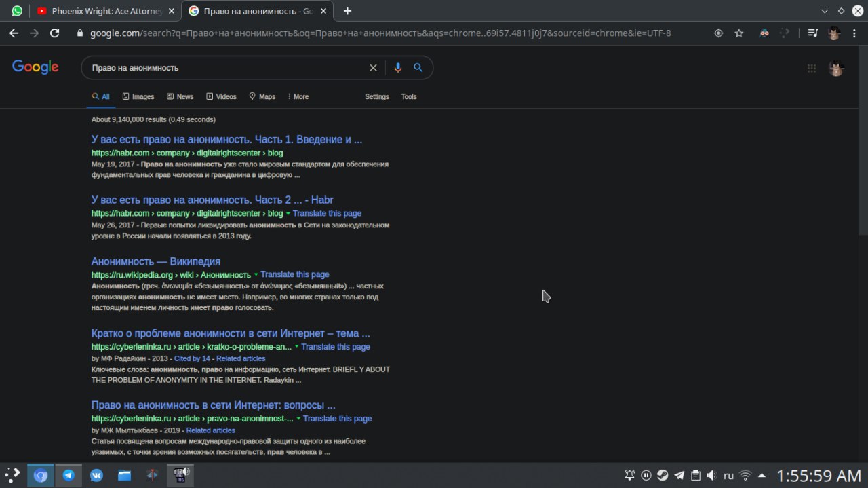The height and width of the screenshot is (488, 868).
Task: Open the Wi-Fi network tray icon
Action: point(746,475)
